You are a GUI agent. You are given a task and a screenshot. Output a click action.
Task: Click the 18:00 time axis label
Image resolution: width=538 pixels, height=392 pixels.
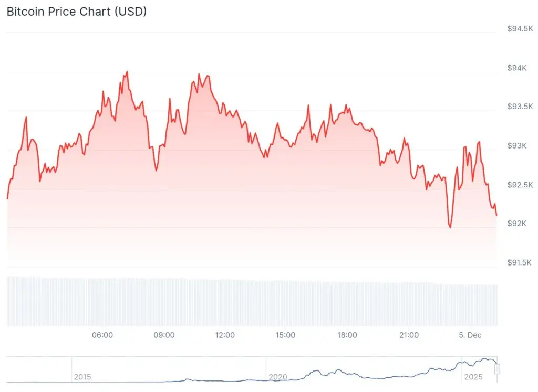(x=347, y=335)
